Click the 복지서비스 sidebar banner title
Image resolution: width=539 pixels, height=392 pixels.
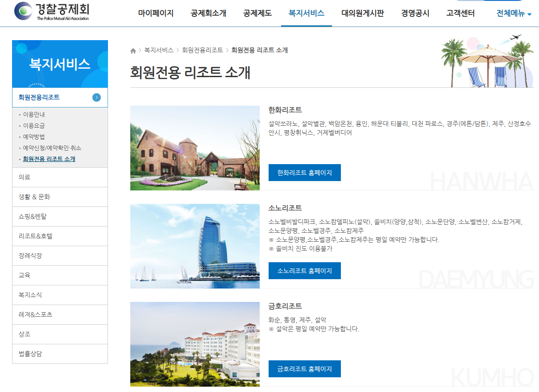[x=60, y=64]
